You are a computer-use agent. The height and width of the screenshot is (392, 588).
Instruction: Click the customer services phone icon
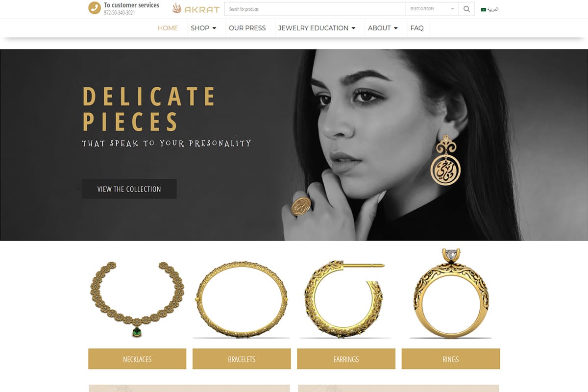pos(95,8)
